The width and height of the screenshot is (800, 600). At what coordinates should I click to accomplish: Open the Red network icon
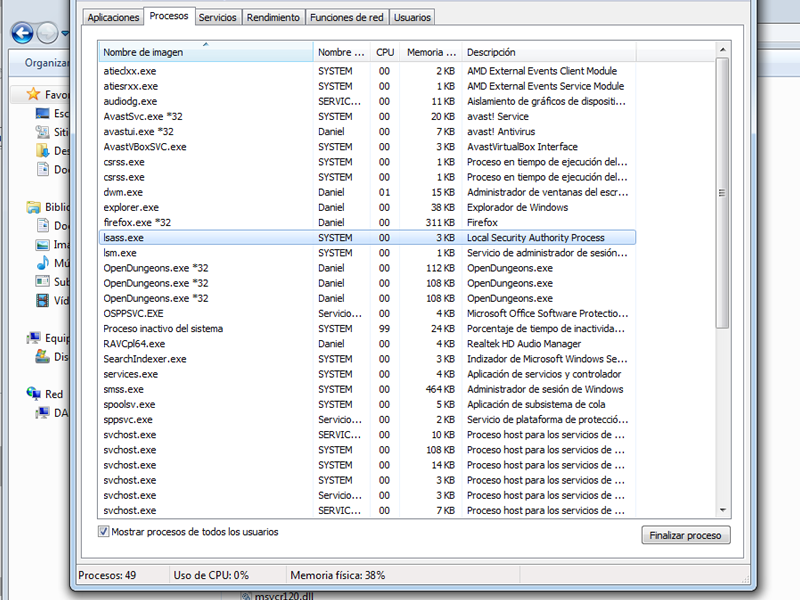(33, 394)
